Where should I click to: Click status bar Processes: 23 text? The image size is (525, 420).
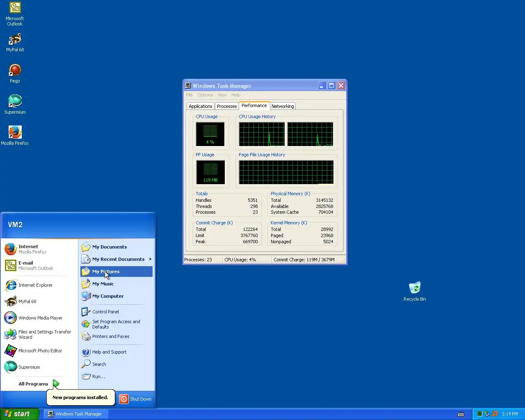(x=198, y=260)
